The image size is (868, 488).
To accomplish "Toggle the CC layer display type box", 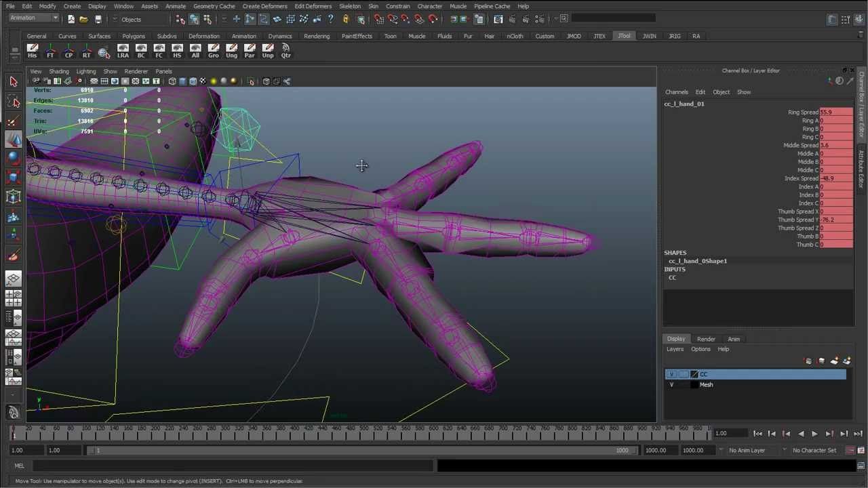I will 683,374.
